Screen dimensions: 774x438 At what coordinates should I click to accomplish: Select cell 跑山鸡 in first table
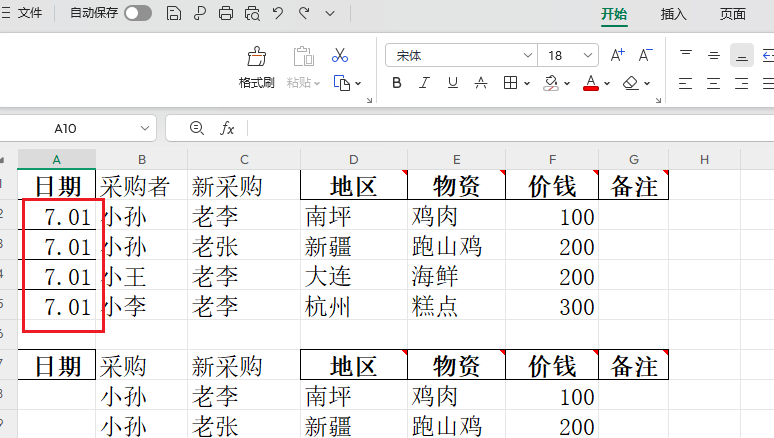coord(456,246)
